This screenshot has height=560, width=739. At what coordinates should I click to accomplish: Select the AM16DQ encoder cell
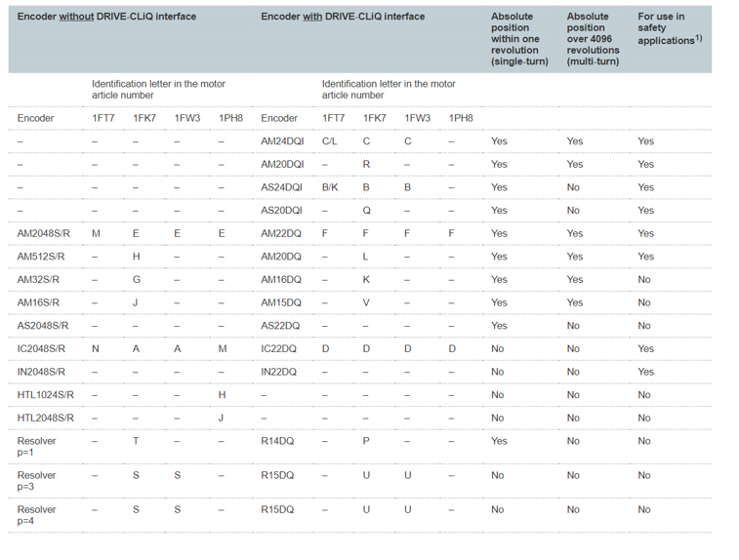pyautogui.click(x=281, y=280)
